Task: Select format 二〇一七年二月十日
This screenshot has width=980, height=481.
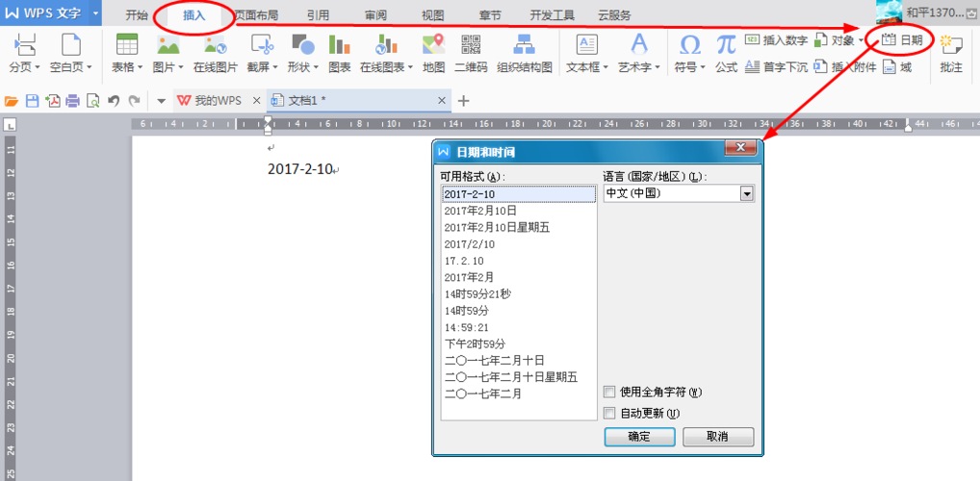Action: (x=519, y=360)
